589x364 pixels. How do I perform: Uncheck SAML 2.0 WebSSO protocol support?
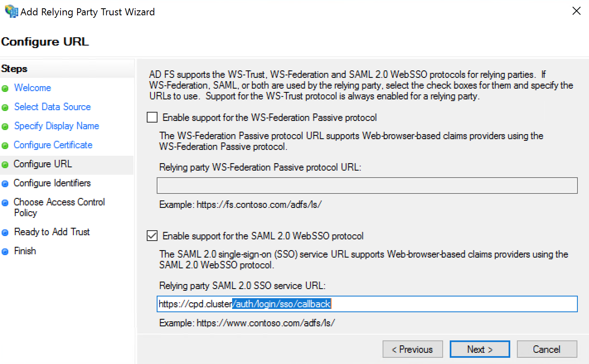pos(152,236)
